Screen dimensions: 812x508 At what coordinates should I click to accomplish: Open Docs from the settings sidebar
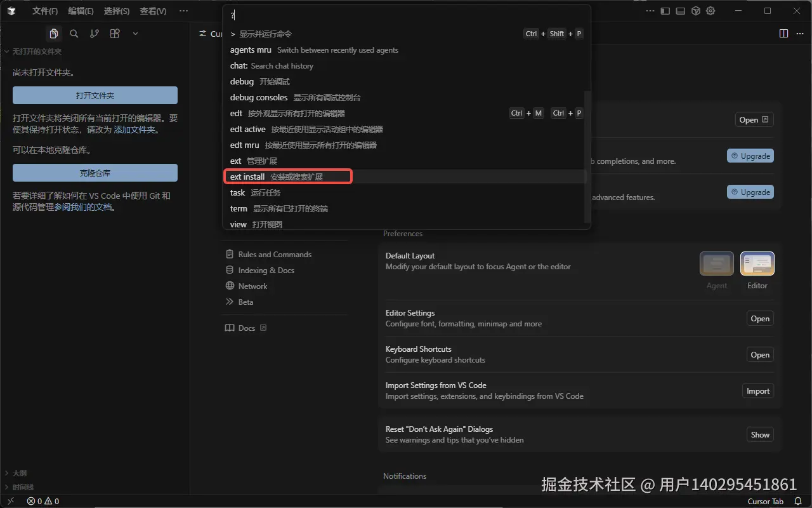click(246, 328)
